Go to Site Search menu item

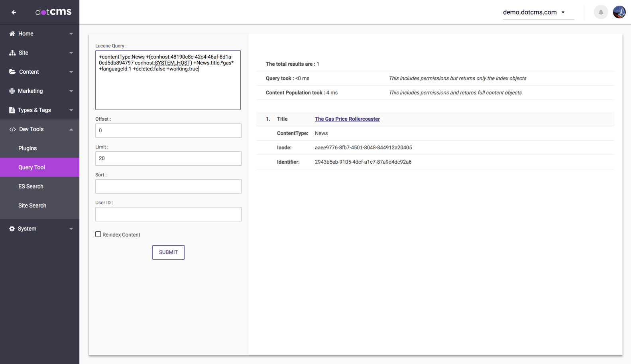pos(32,205)
